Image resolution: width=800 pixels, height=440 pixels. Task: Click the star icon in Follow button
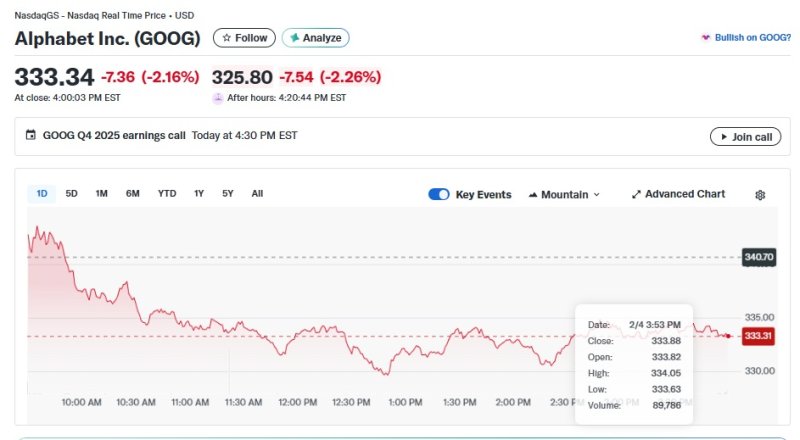pyautogui.click(x=226, y=38)
